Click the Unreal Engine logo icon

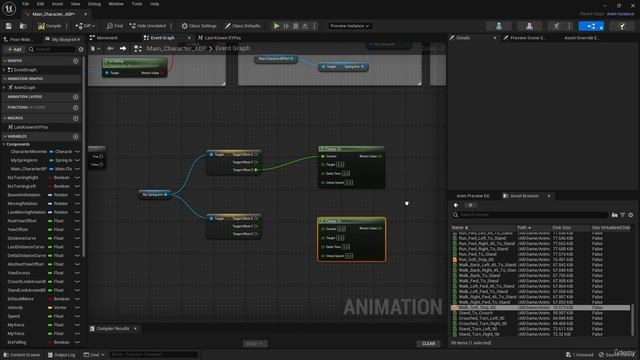point(9,8)
